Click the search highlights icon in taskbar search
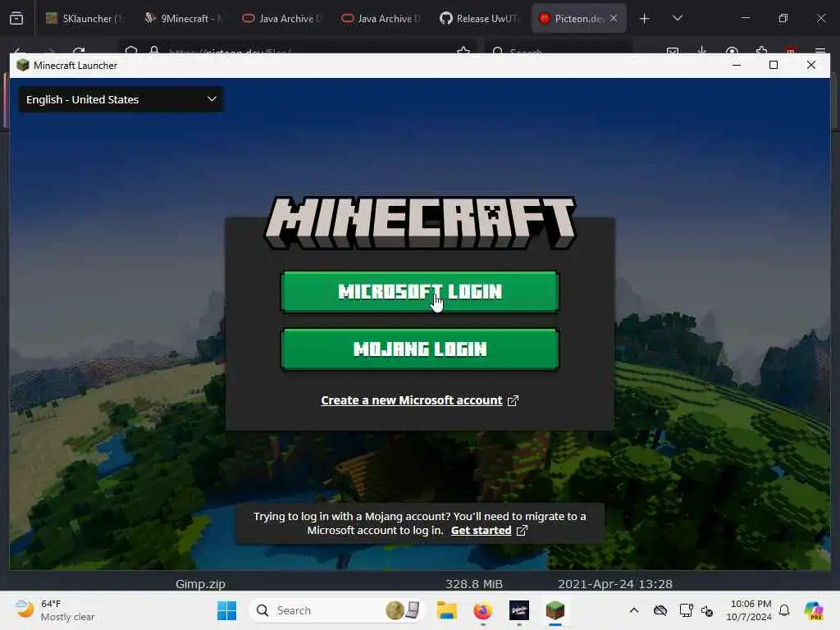840x630 pixels. tap(403, 610)
